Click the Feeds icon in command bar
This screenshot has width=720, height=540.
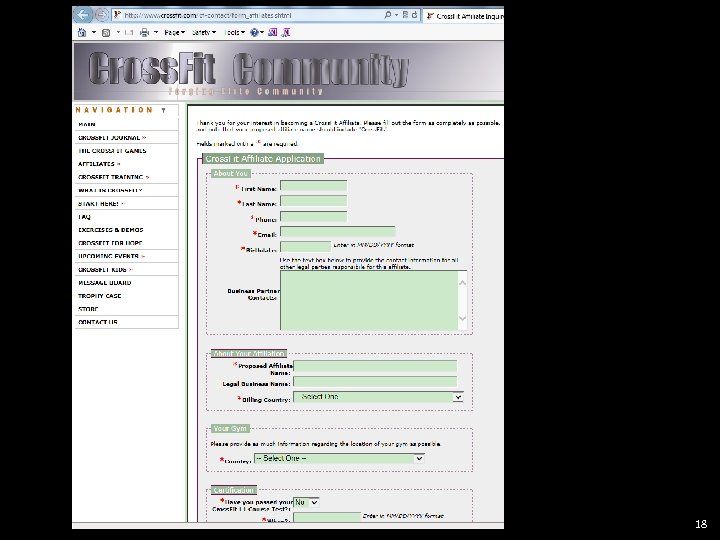point(106,33)
